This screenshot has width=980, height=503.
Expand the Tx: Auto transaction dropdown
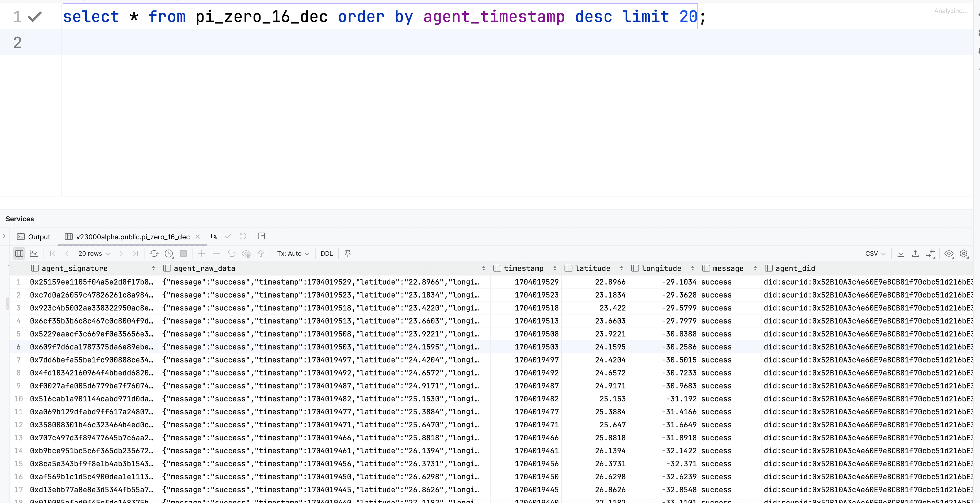[292, 253]
